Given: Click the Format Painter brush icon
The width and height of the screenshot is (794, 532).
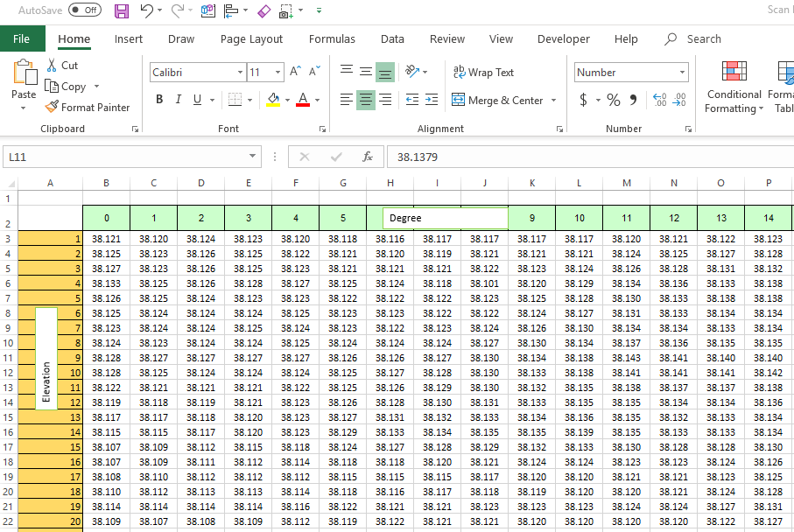Looking at the screenshot, I should tap(53, 108).
